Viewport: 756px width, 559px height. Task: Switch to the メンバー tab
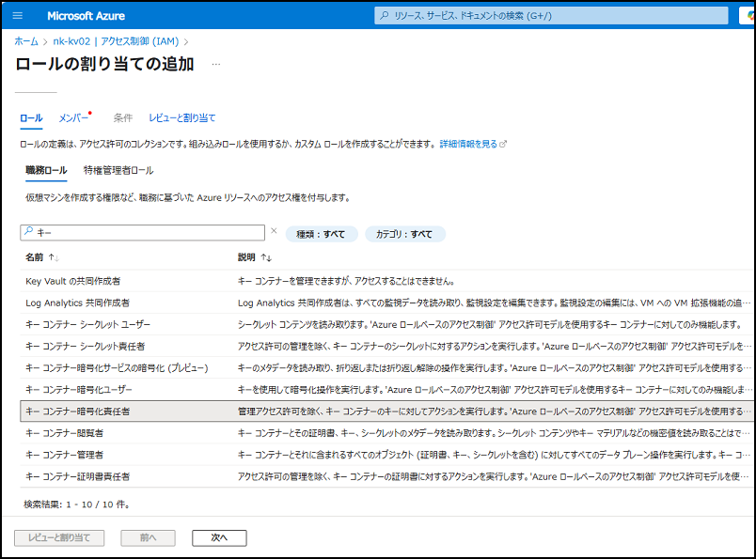tap(73, 118)
